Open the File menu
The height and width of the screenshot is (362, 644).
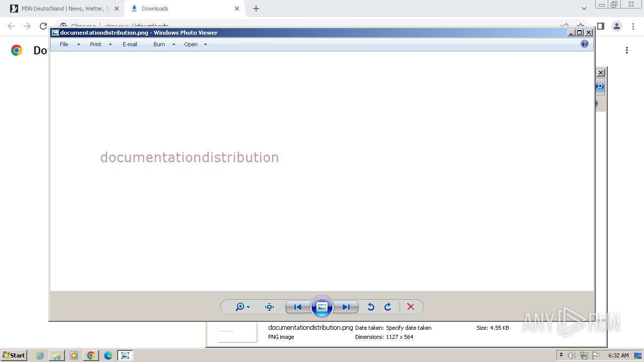(x=64, y=44)
